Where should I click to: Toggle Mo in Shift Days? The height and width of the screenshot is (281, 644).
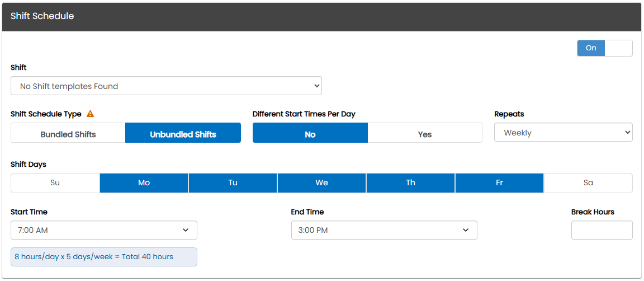pyautogui.click(x=144, y=183)
